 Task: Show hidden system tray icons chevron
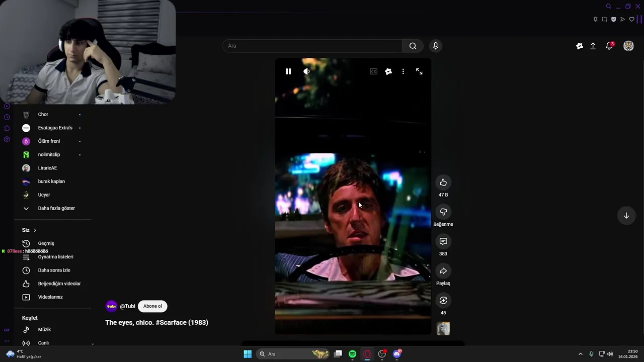pyautogui.click(x=580, y=354)
